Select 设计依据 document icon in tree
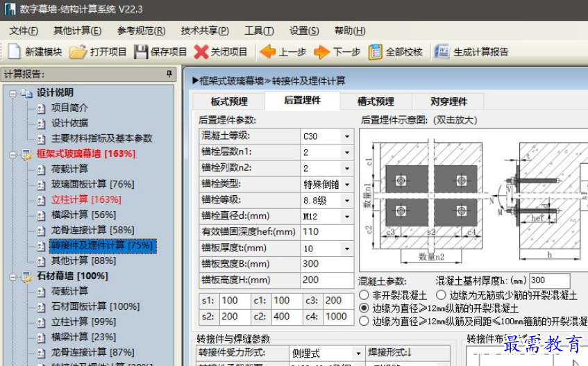The width and height of the screenshot is (588, 366). point(41,124)
